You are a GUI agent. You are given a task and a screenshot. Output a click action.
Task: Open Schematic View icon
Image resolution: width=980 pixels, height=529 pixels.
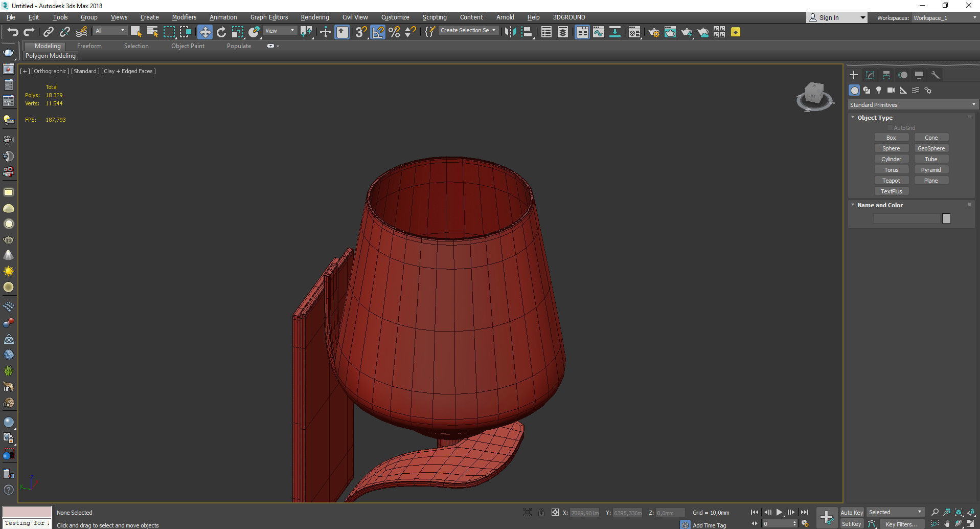[x=615, y=32]
